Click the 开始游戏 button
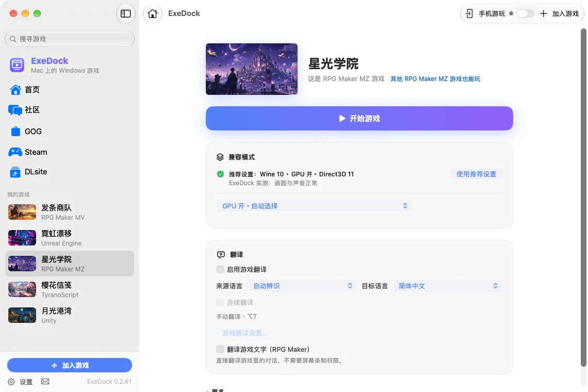This screenshot has width=588, height=392. click(360, 119)
